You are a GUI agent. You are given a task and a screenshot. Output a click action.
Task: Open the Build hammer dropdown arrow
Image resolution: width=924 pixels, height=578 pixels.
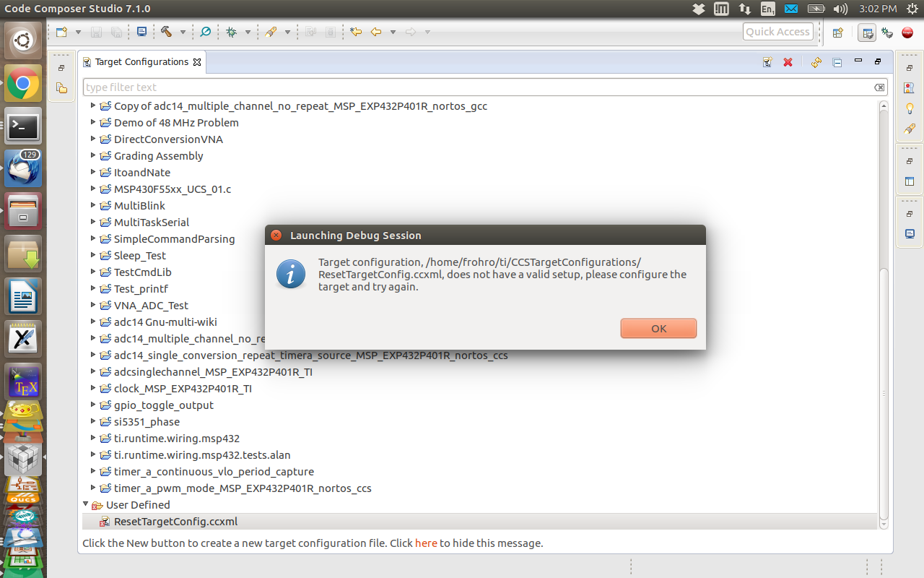pyautogui.click(x=183, y=32)
